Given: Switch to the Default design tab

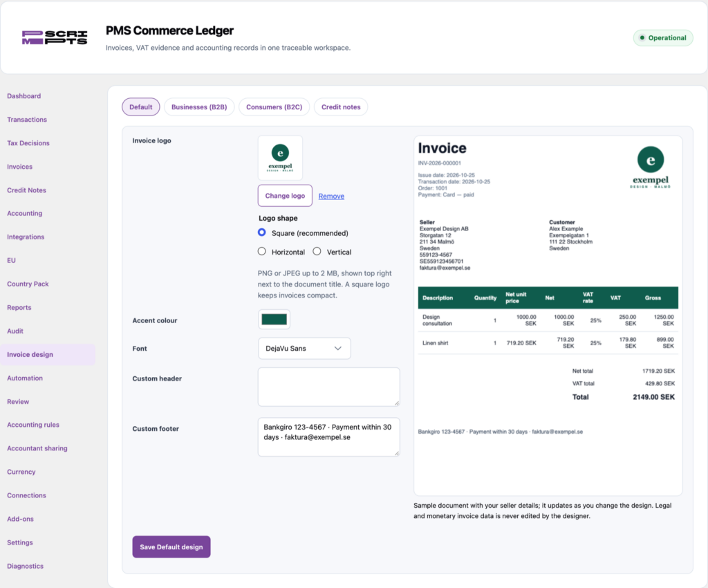Looking at the screenshot, I should 141,107.
